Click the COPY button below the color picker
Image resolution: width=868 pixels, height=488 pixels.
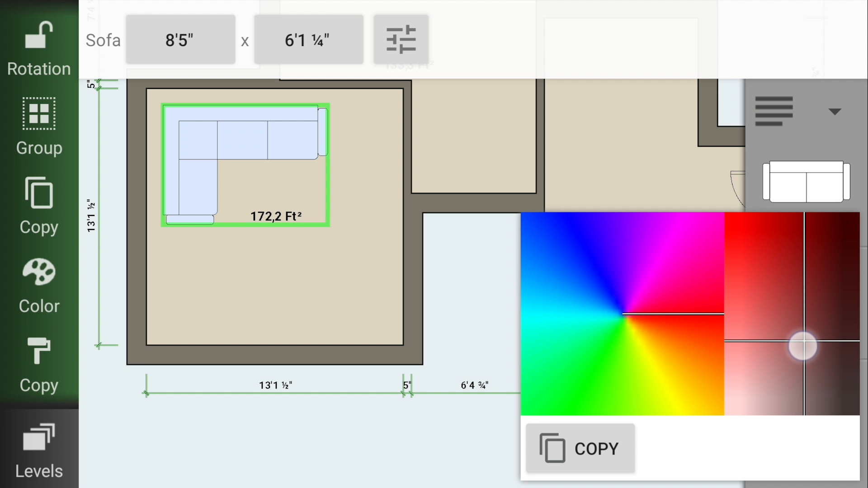pos(580,448)
